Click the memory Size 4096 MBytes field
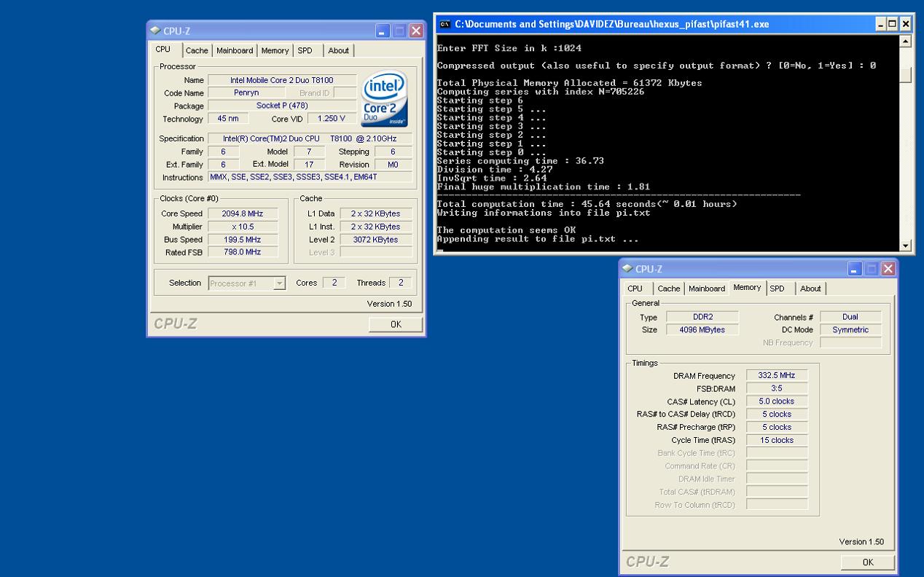The width and height of the screenshot is (924, 577). (x=702, y=330)
